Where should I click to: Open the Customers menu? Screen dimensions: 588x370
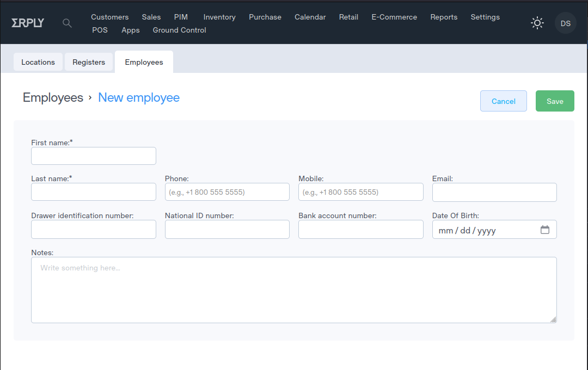click(109, 17)
